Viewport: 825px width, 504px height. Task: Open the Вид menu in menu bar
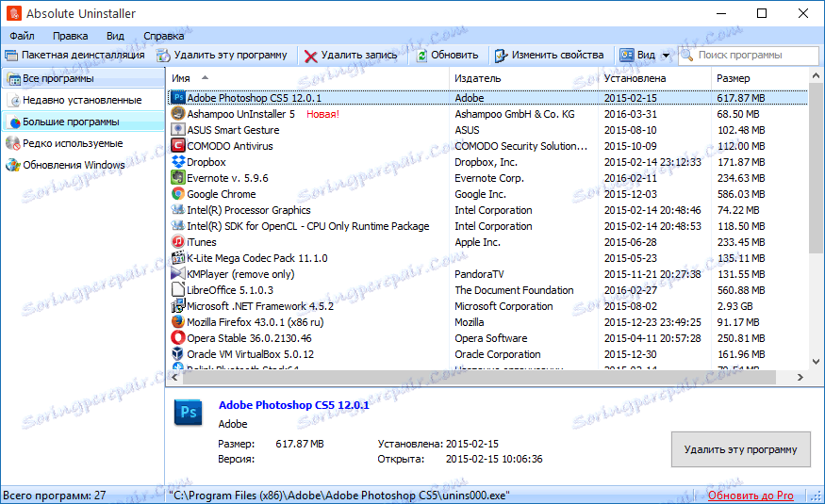115,36
